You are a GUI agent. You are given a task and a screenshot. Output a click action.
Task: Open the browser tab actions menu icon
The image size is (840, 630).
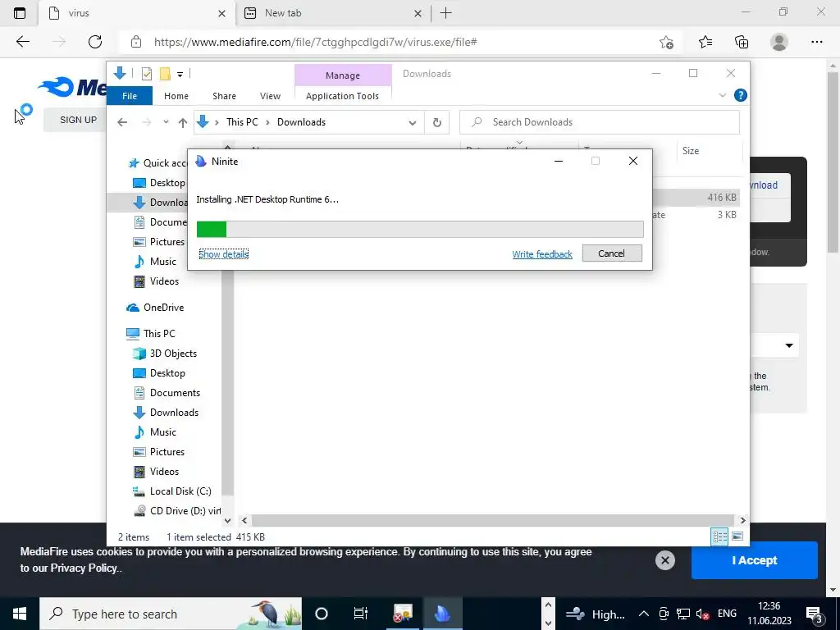coord(20,13)
